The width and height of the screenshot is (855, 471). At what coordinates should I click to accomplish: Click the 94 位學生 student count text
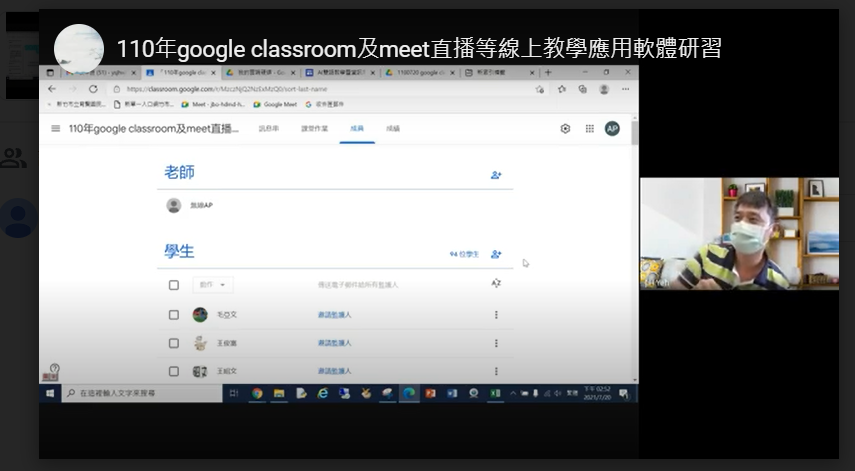[x=464, y=254]
